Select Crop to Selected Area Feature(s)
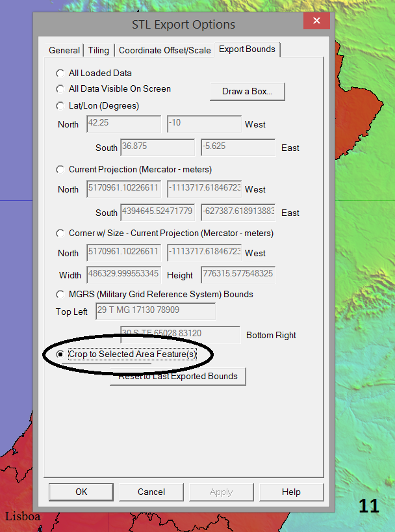Viewport: 395px width, 532px height. tap(60, 354)
